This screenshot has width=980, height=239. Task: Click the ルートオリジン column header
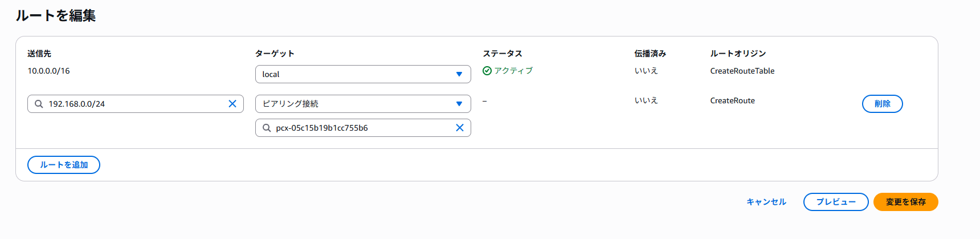[x=738, y=54]
